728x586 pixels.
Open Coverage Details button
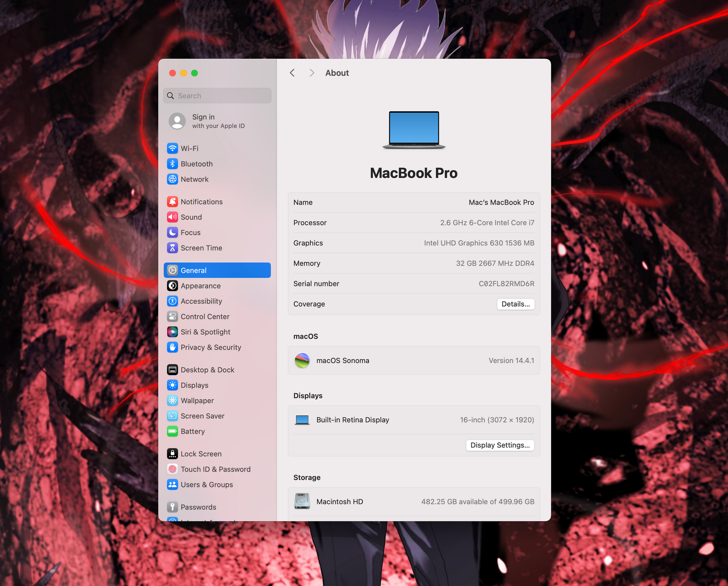pos(515,304)
